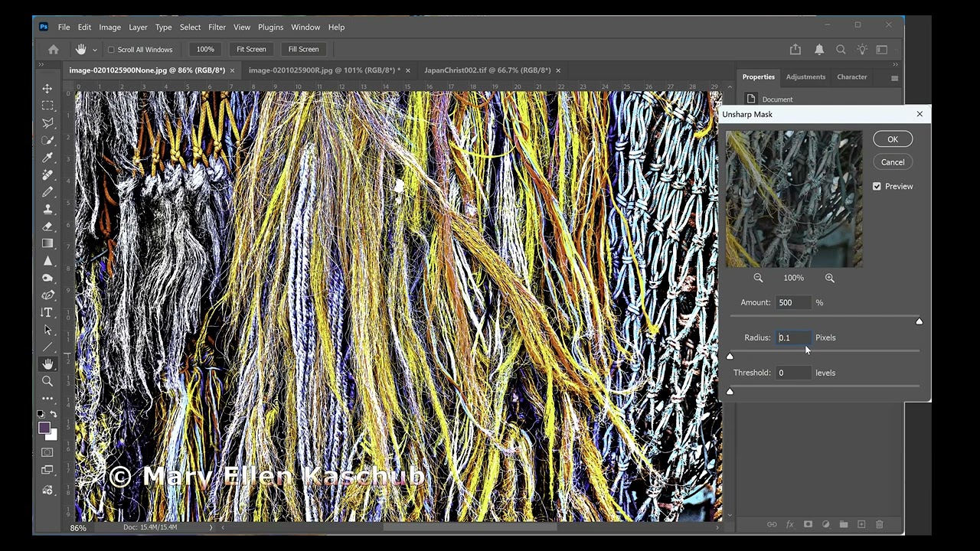Switch to Adjustments panel tab
This screenshot has width=980, height=551.
pos(805,77)
